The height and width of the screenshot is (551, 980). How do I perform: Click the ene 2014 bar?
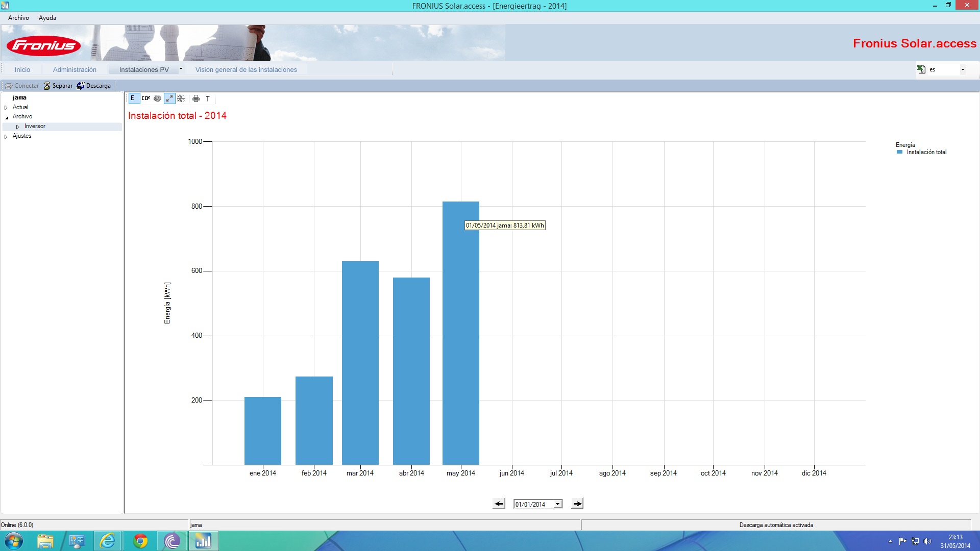pos(263,431)
